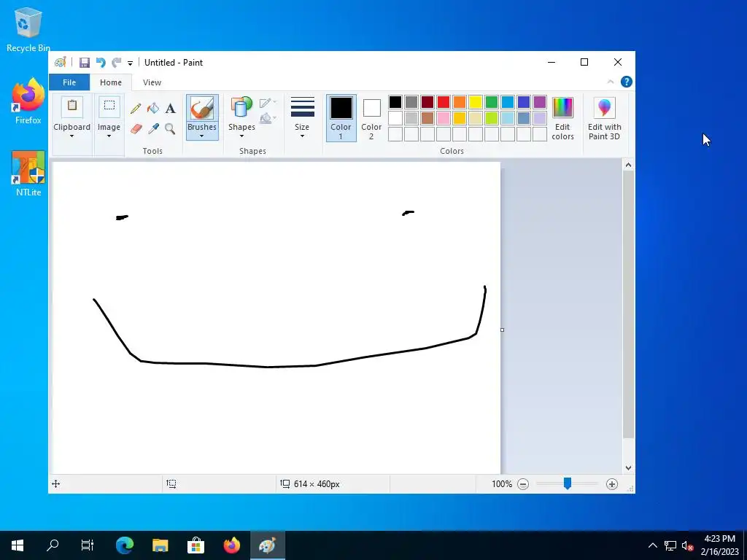Select the Fill with color bucket tool
Viewport: 747px width, 560px height.
point(153,109)
